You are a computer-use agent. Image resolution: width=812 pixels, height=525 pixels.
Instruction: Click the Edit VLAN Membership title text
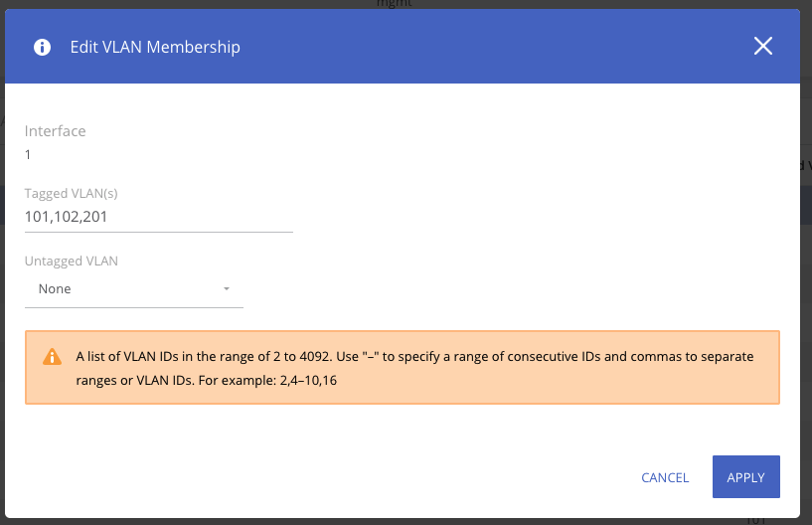coord(155,47)
